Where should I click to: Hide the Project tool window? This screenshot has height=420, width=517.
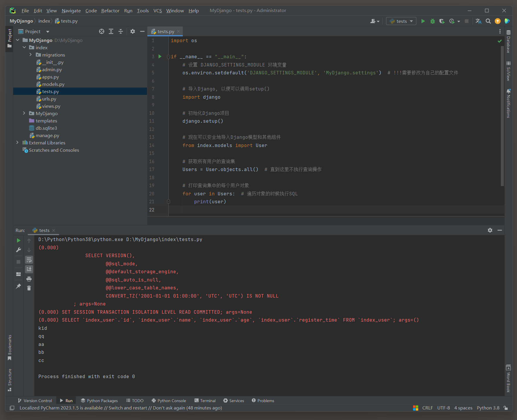142,31
